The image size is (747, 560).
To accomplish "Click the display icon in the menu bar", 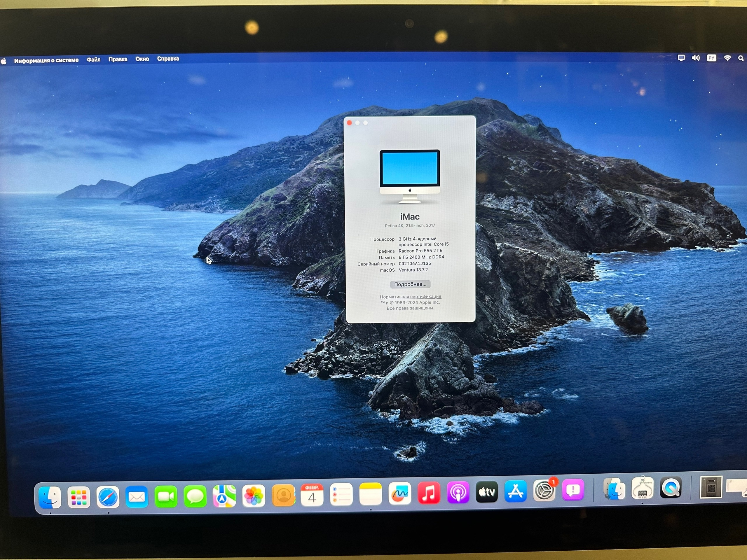I will [681, 58].
